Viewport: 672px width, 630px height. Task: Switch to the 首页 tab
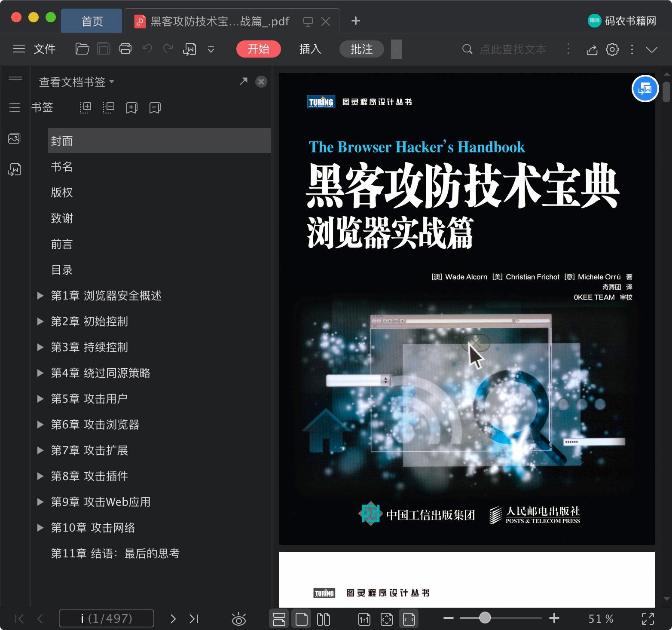pos(92,21)
